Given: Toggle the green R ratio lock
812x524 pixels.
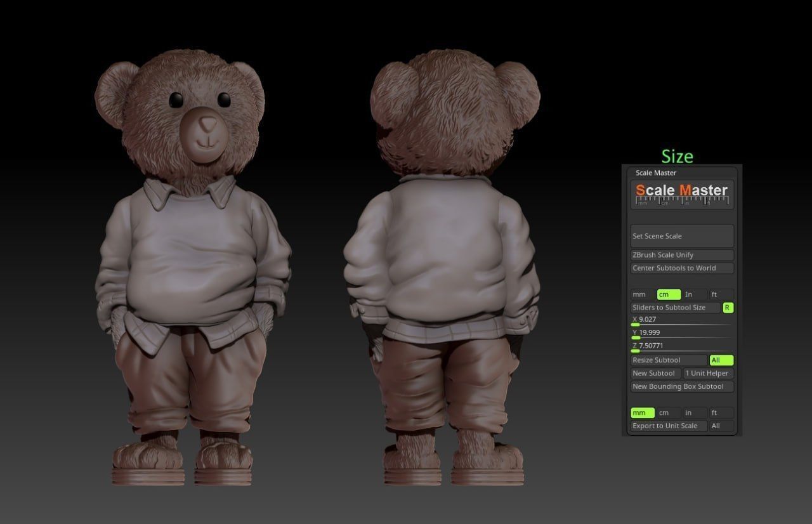Looking at the screenshot, I should (x=728, y=308).
